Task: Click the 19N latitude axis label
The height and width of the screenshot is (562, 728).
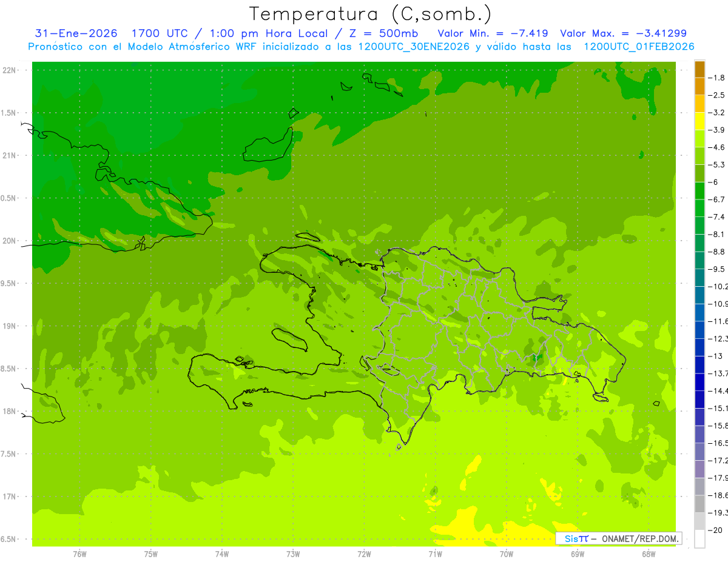Action: [9, 326]
